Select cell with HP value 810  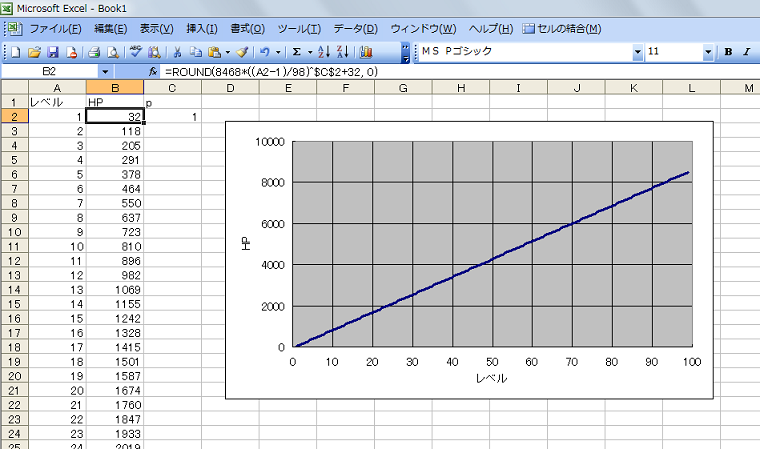115,246
